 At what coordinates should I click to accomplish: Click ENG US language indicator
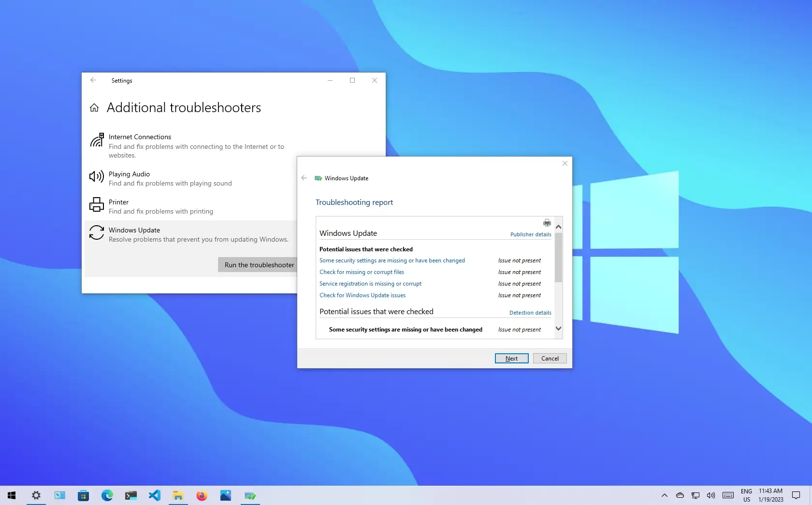746,495
